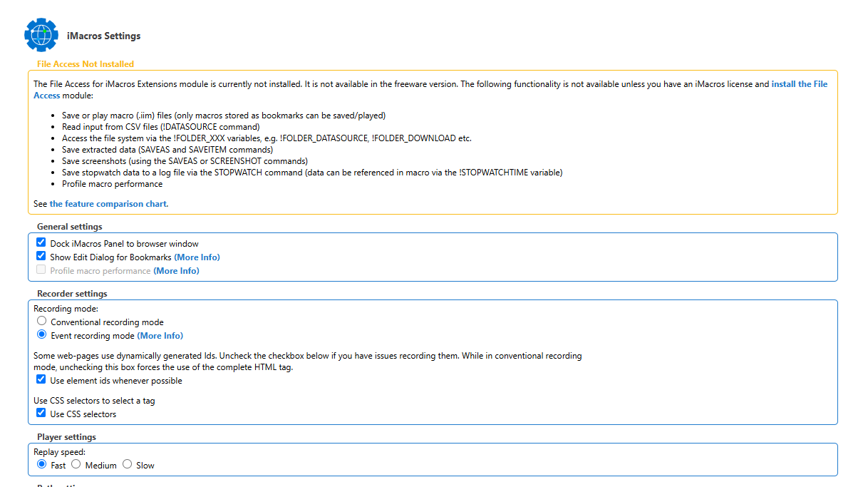Open More Info for Show Edit Dialog

point(197,257)
